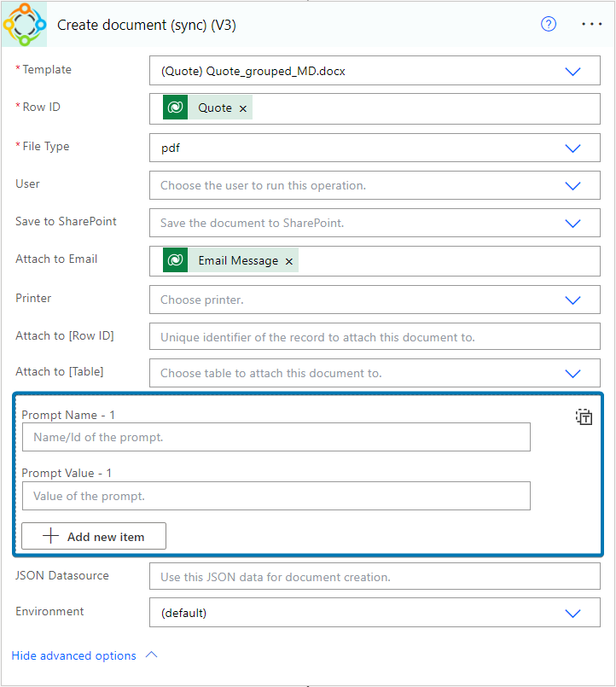Click into Prompt Value - 1 field
The width and height of the screenshot is (616, 687).
[x=276, y=496]
